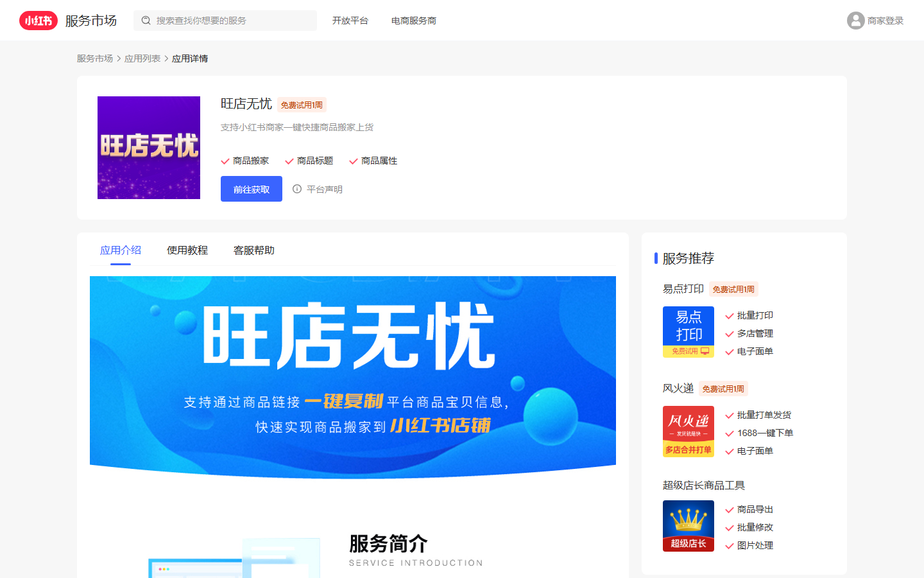Viewport: 924px width, 578px height.
Task: Switch to the 客服帮助 tab
Action: [254, 250]
